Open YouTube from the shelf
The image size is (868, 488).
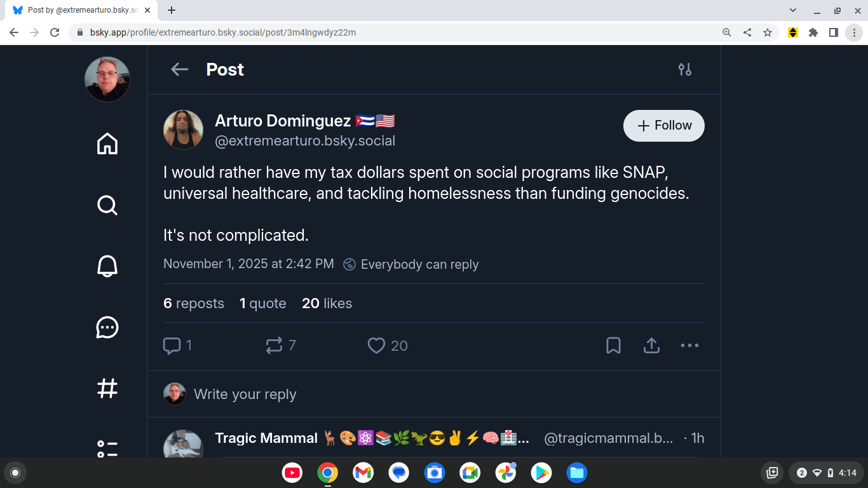coord(292,473)
